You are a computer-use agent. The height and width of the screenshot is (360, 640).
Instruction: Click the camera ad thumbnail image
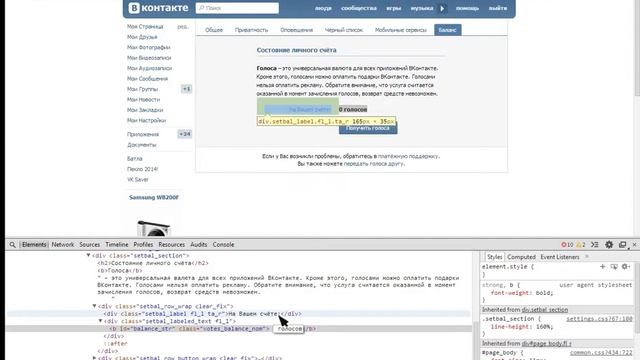[x=154, y=229]
